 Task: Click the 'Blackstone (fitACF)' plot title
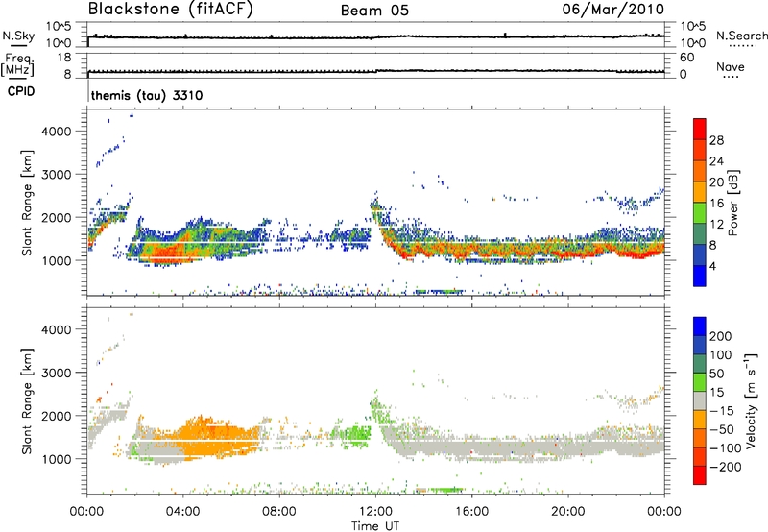171,10
